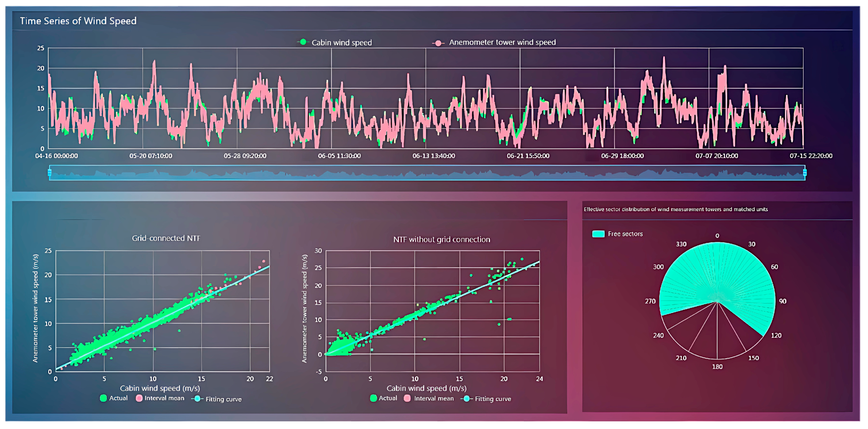This screenshot has height=429, width=868.
Task: Click the 06-05 11:30:00 time axis label
Action: 339,156
